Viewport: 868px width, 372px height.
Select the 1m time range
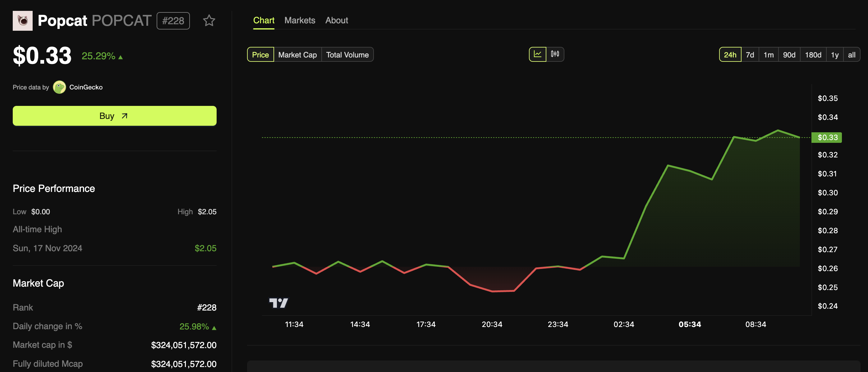768,54
